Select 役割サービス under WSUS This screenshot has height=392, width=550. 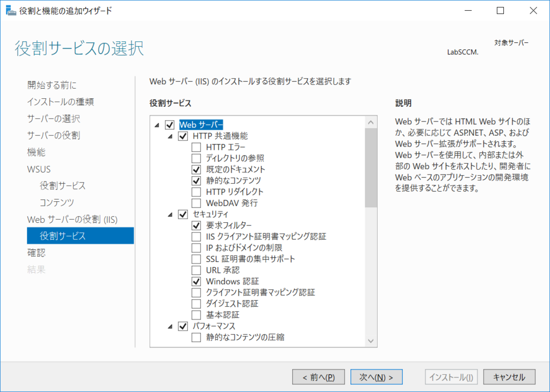coord(62,185)
